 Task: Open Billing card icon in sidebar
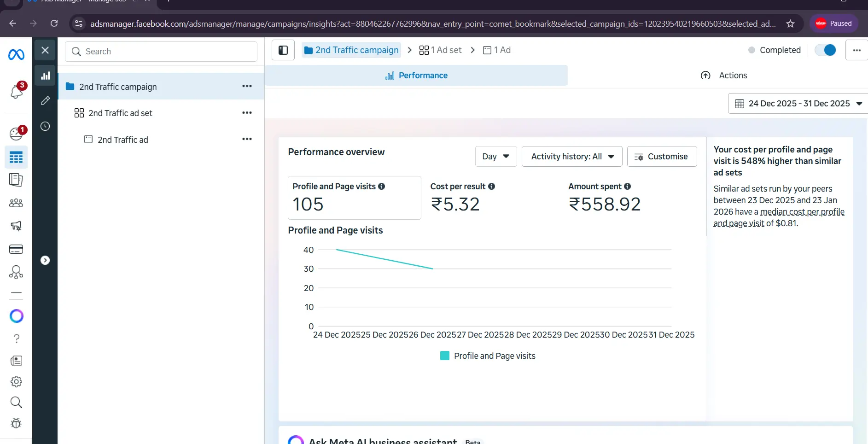pyautogui.click(x=16, y=249)
